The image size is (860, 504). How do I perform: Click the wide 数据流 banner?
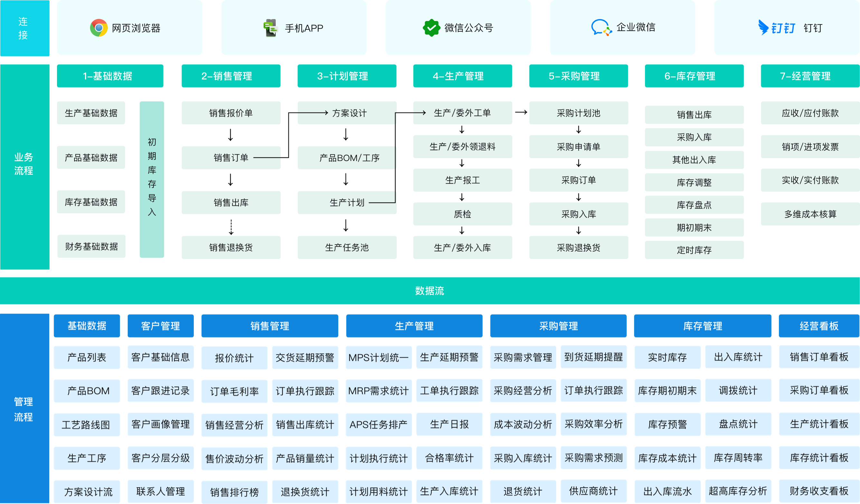430,291
